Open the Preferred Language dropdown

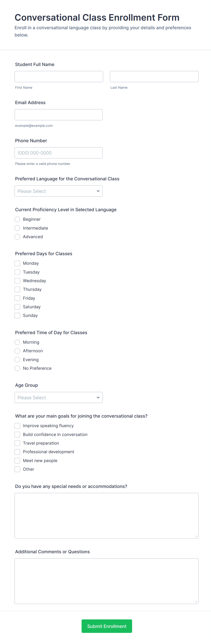59,191
